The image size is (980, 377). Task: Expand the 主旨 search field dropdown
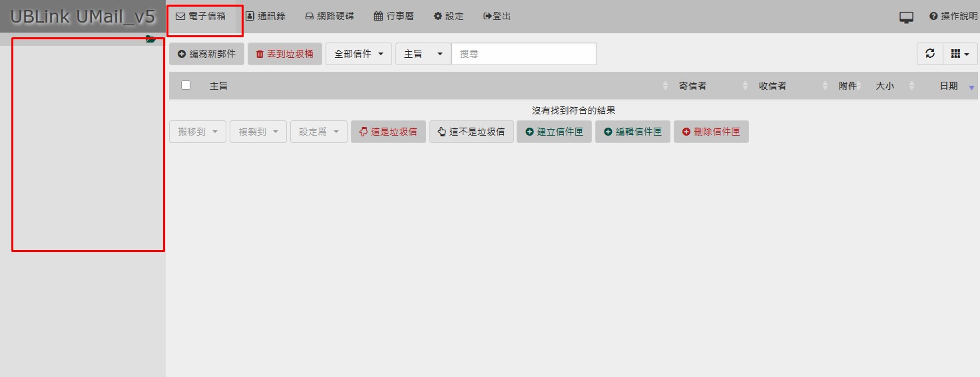423,54
